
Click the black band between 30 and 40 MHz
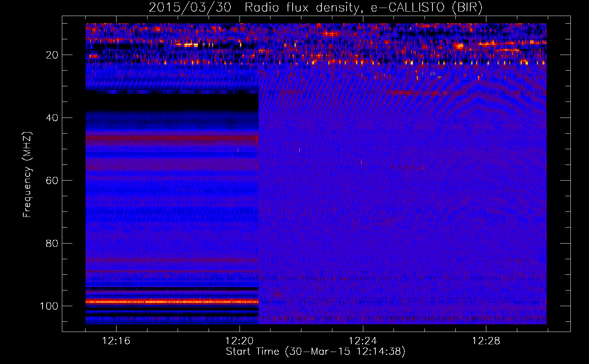(172, 102)
